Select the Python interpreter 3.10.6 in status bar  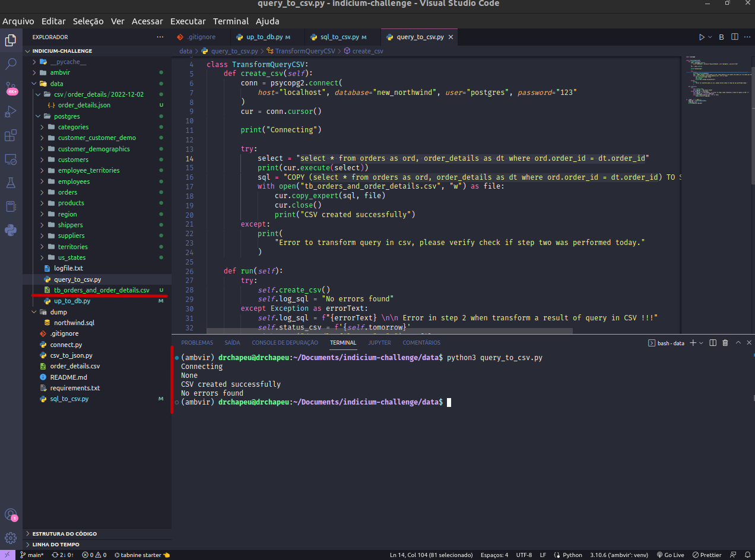(618, 555)
